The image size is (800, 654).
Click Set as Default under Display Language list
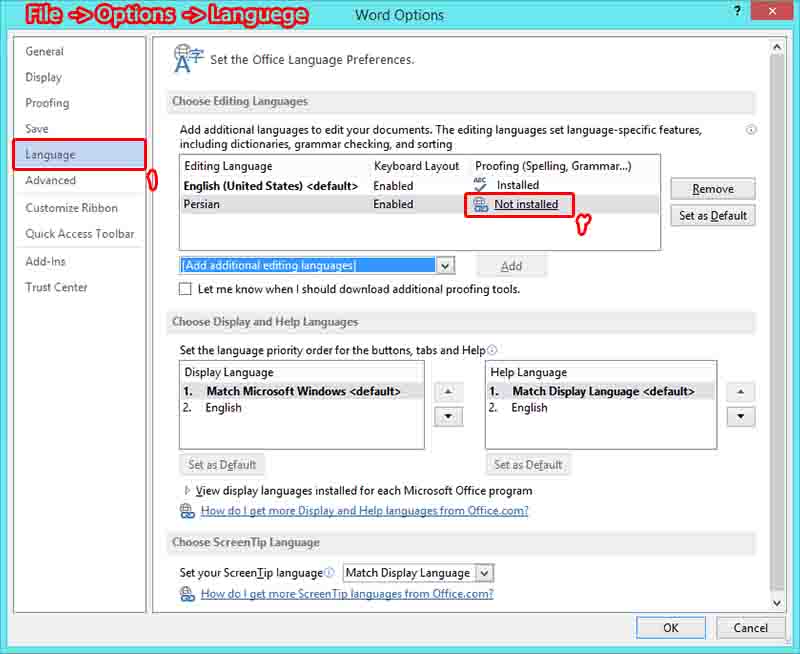(222, 465)
